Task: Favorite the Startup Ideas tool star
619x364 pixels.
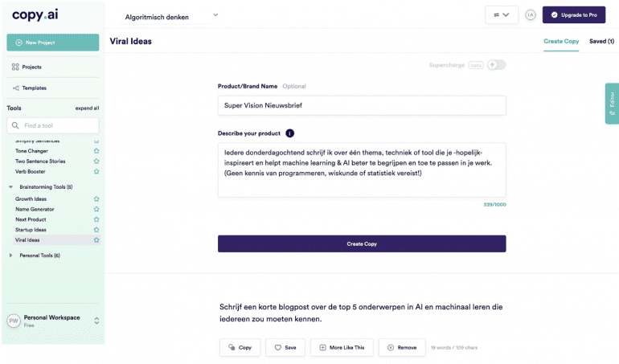Action: click(x=96, y=230)
